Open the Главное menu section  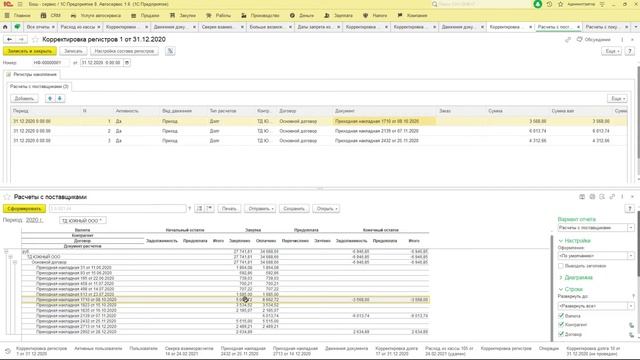[17, 16]
